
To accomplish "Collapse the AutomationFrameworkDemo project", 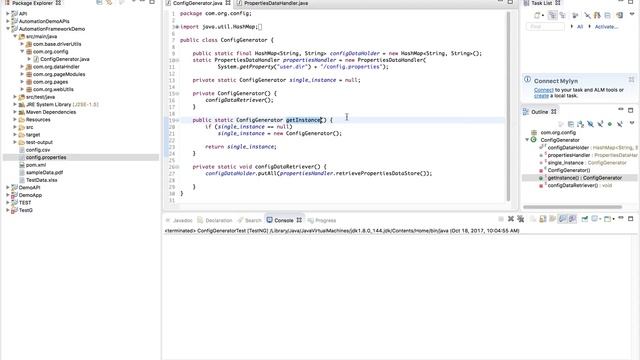I will coord(7,29).
